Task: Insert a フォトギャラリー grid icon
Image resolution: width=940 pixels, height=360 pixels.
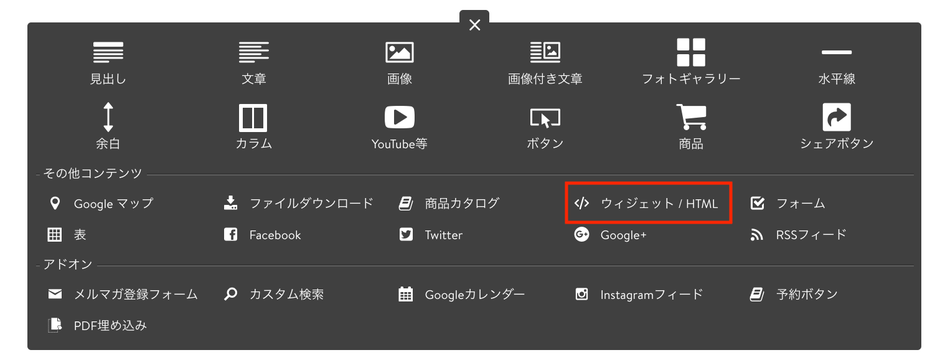Action: [691, 52]
